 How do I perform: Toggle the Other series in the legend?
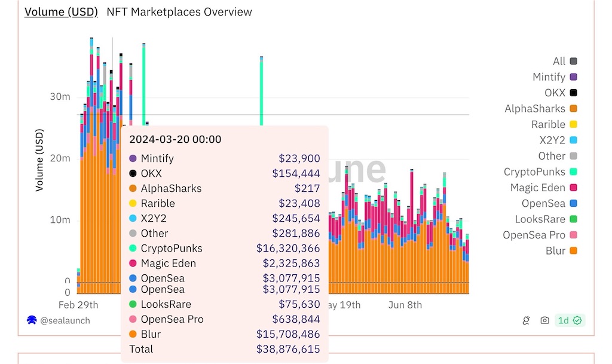click(x=558, y=156)
